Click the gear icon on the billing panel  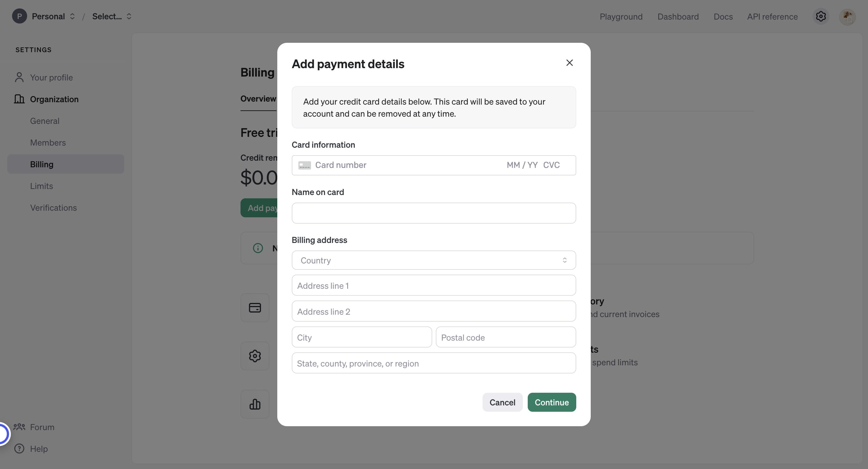pos(255,356)
